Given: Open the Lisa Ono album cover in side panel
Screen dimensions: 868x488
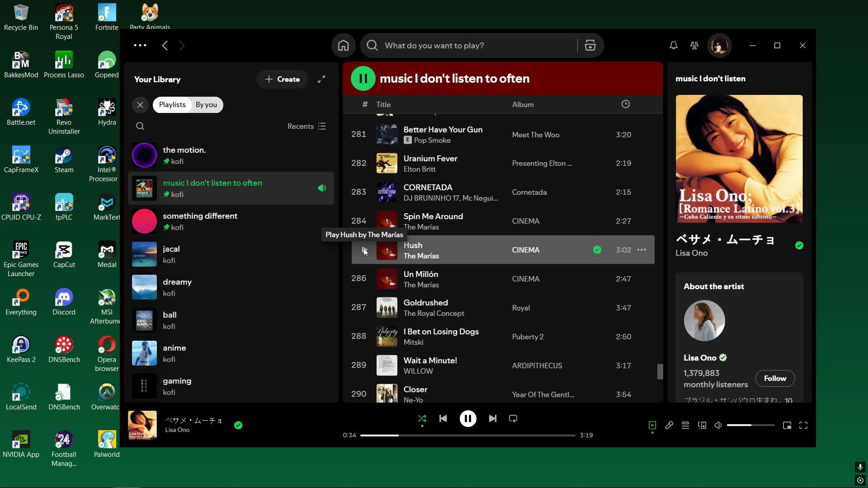Looking at the screenshot, I should 739,159.
